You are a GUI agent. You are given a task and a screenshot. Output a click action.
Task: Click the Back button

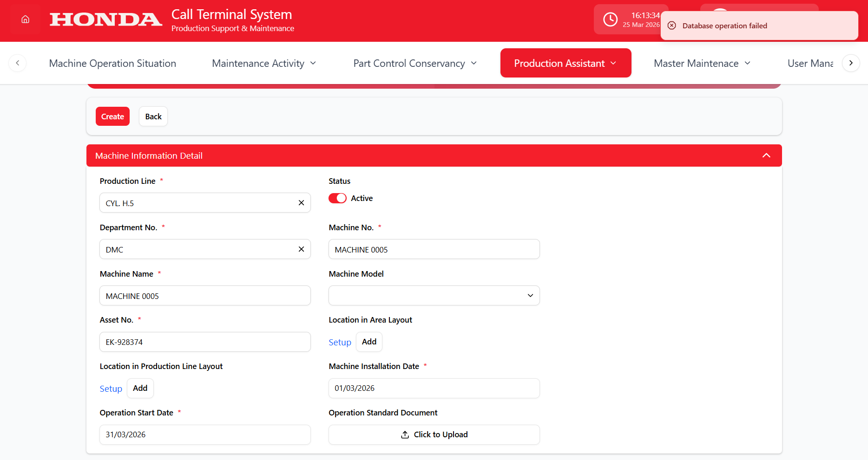(153, 117)
